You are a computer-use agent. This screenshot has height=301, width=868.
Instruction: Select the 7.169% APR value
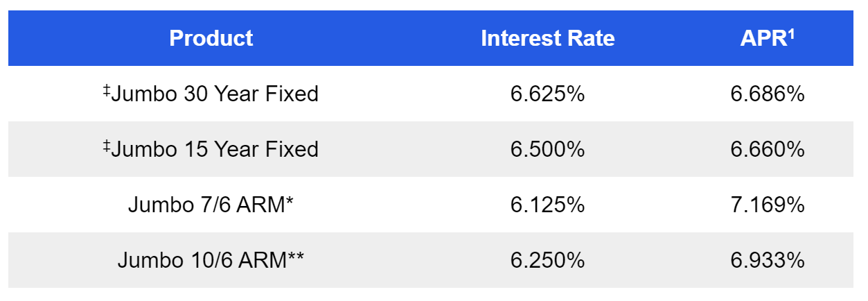767,205
